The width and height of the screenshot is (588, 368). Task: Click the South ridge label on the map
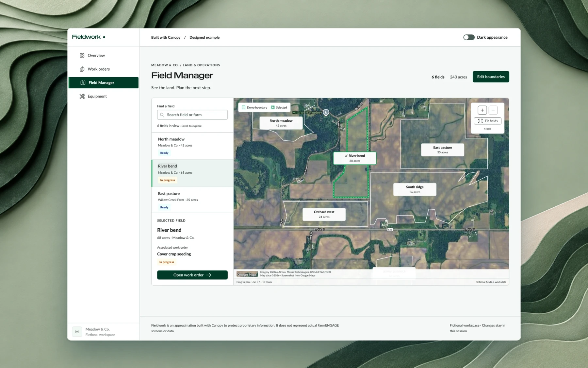pyautogui.click(x=415, y=189)
